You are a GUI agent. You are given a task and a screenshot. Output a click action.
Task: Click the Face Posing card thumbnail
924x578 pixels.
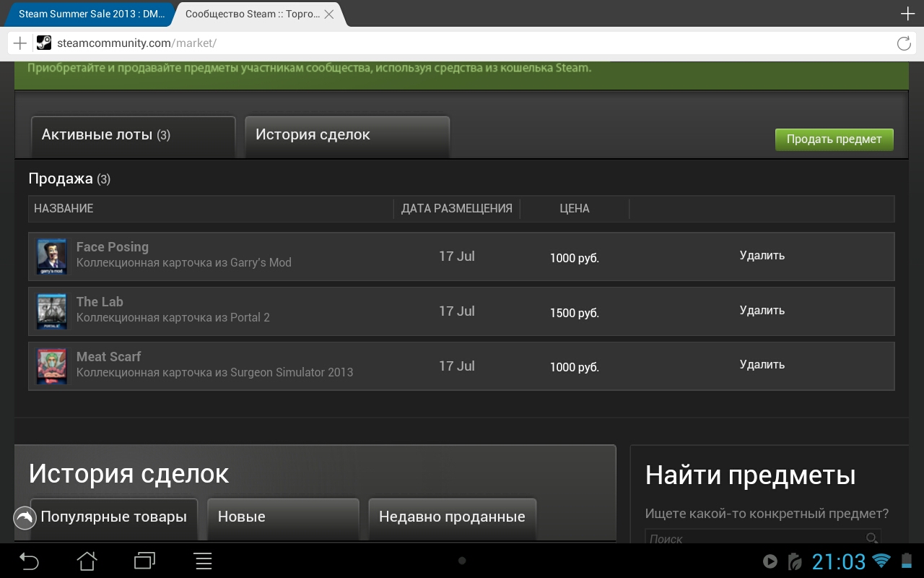[x=51, y=256]
